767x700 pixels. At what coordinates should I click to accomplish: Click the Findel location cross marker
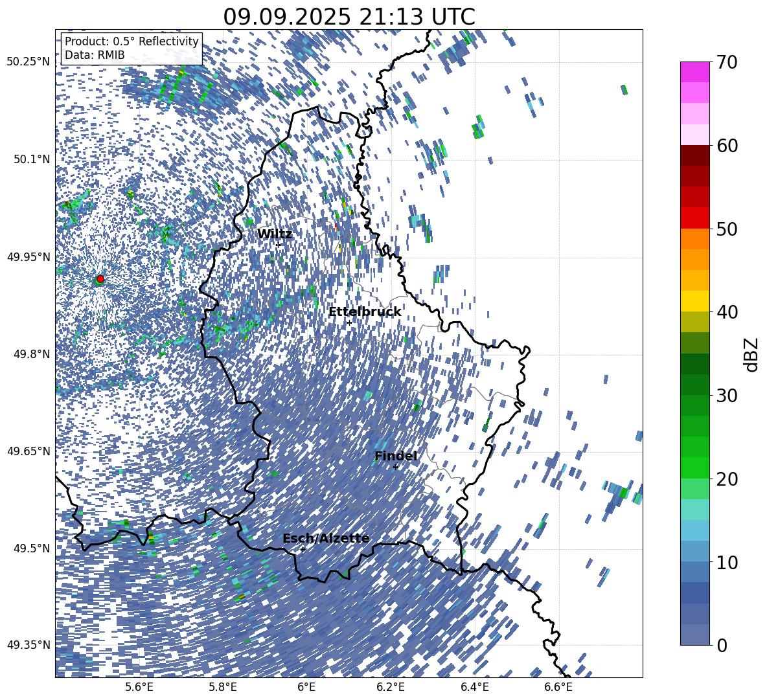pos(395,468)
